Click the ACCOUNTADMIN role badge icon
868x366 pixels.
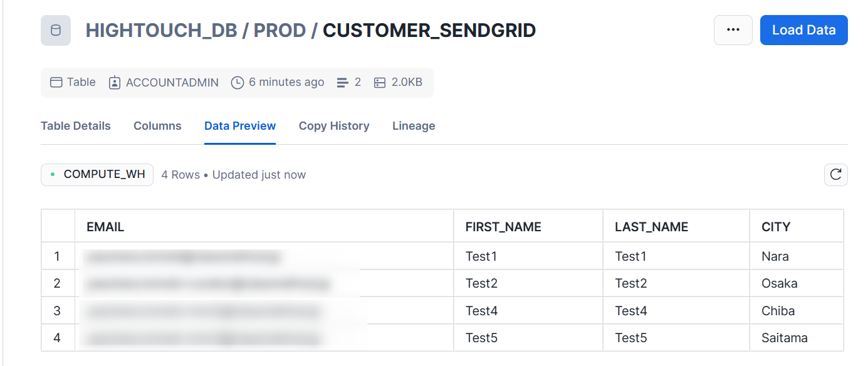114,82
